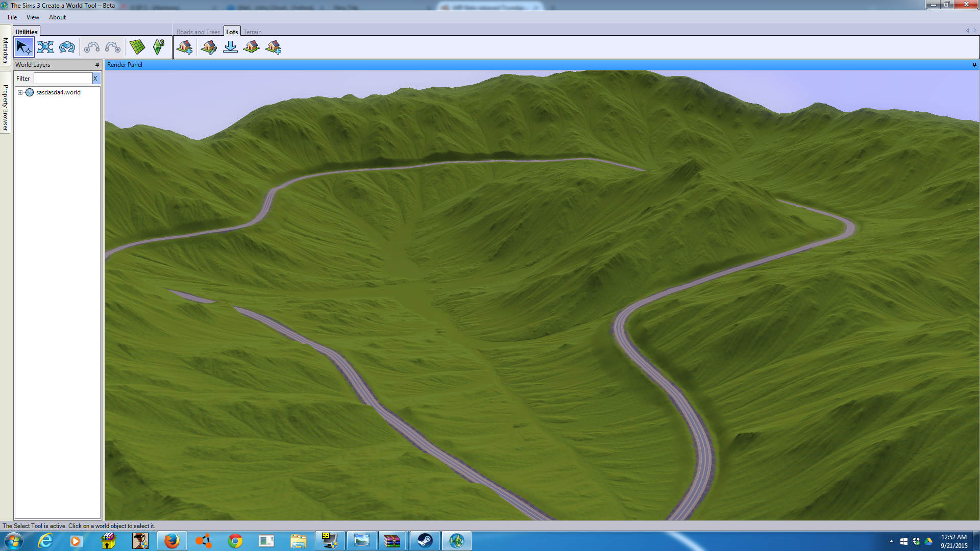Open the Roads and Trees tab
This screenshot has width=980, height=551.
[198, 32]
